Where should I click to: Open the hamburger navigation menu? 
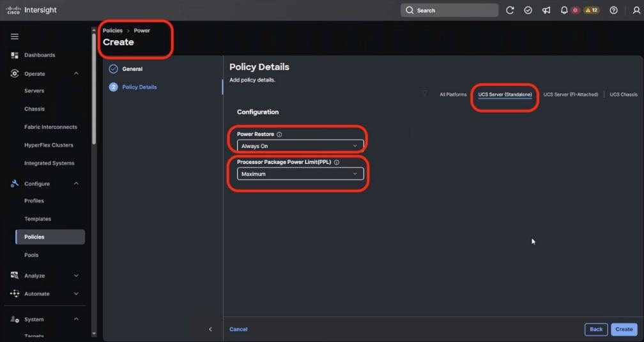[x=15, y=36]
